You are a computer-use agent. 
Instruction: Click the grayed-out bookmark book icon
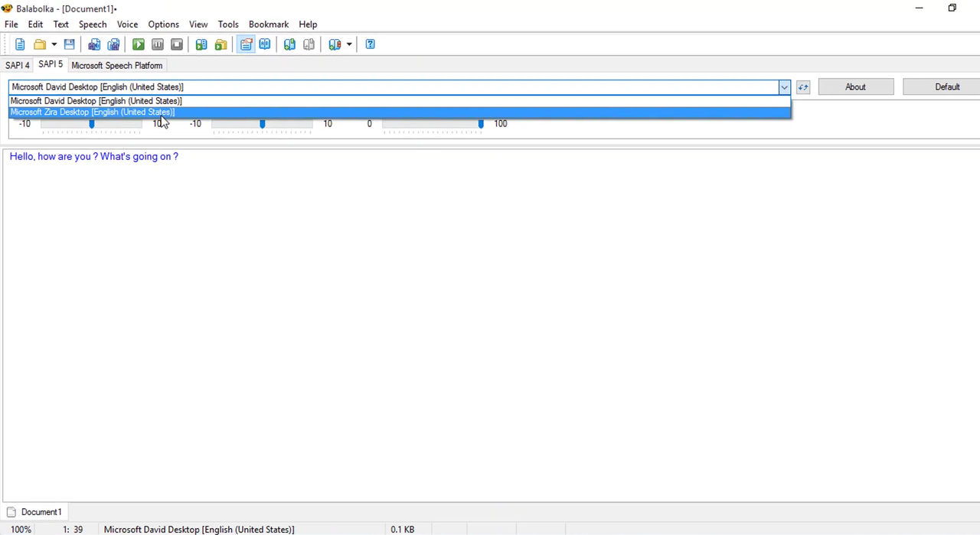pos(309,44)
